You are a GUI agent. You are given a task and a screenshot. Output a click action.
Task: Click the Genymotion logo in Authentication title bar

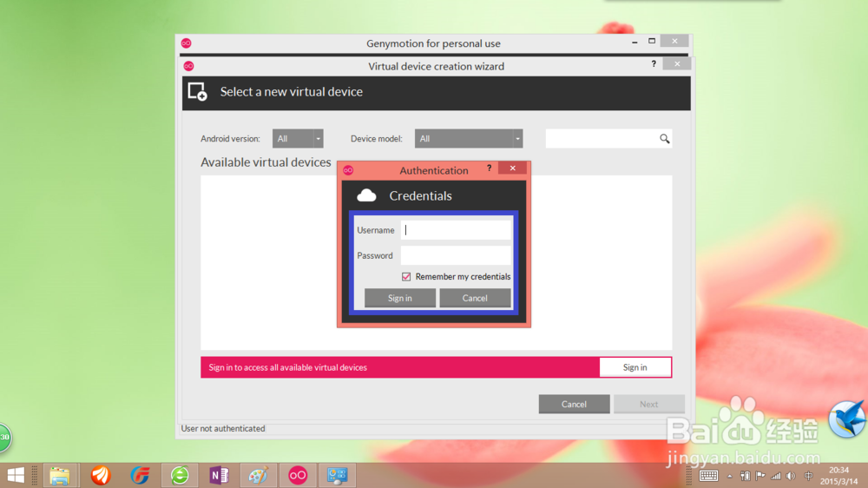pos(348,170)
